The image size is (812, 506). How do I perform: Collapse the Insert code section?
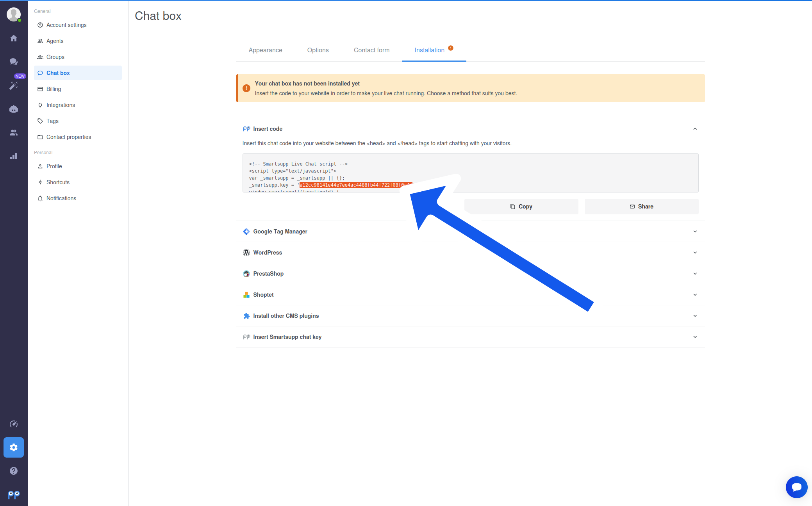(x=695, y=129)
